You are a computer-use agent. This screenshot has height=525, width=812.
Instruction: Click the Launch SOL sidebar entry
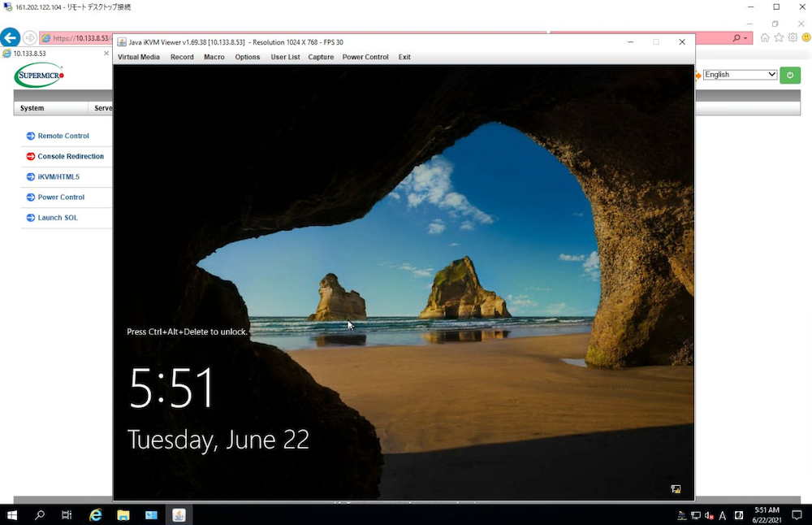57,218
